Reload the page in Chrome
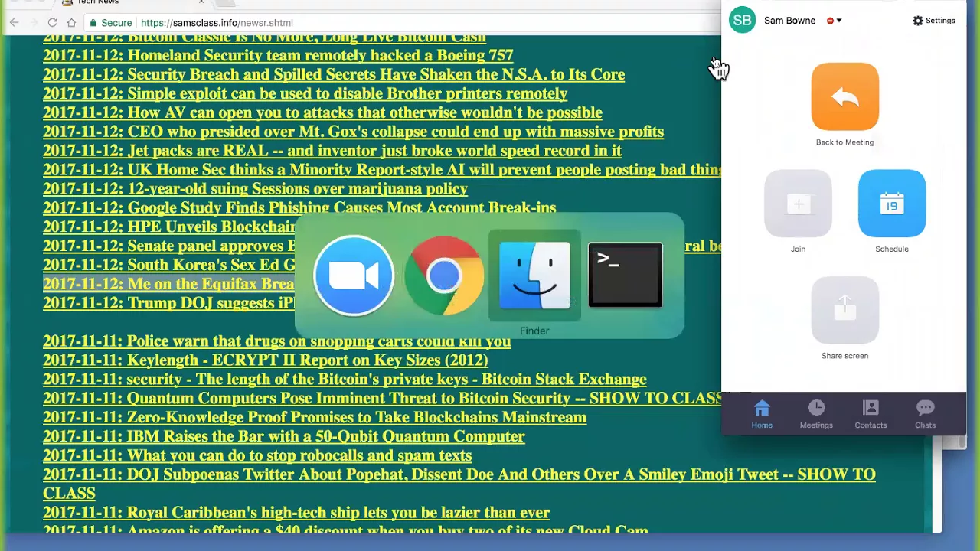 52,23
